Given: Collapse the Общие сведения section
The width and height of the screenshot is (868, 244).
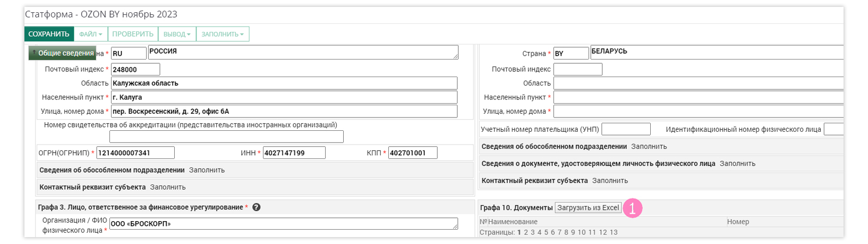Looking at the screenshot, I should tap(62, 53).
